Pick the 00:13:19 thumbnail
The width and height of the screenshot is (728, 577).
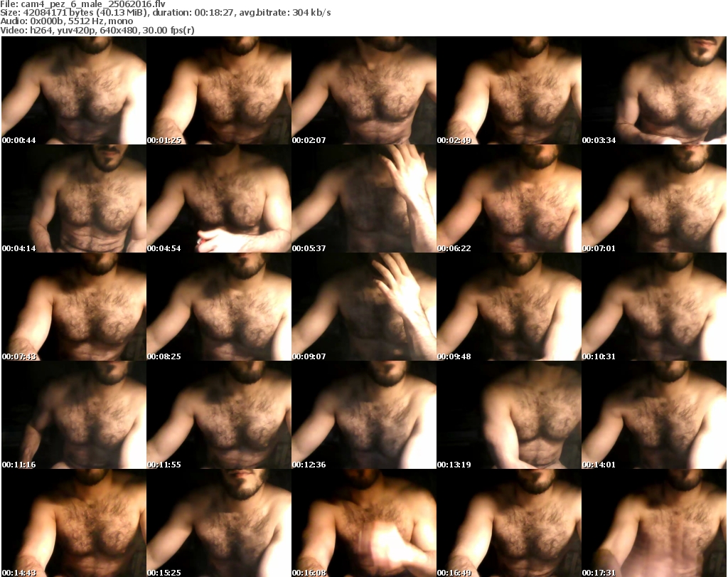[509, 415]
